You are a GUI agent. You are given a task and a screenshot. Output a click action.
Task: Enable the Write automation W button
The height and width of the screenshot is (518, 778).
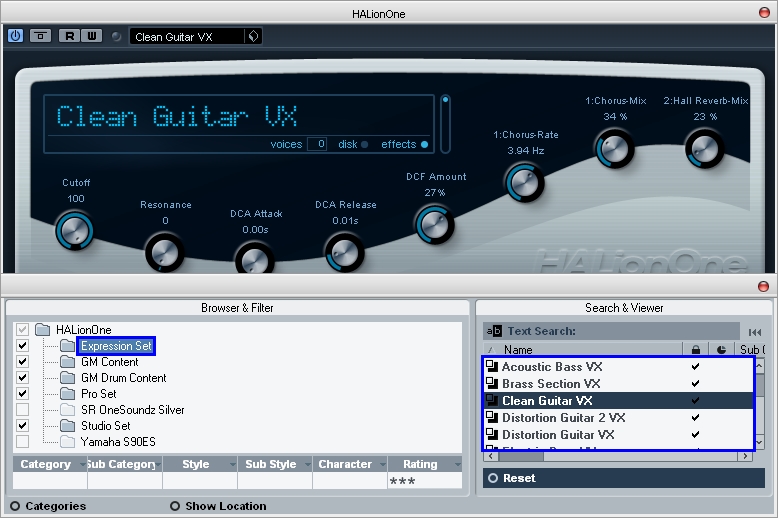(92, 36)
